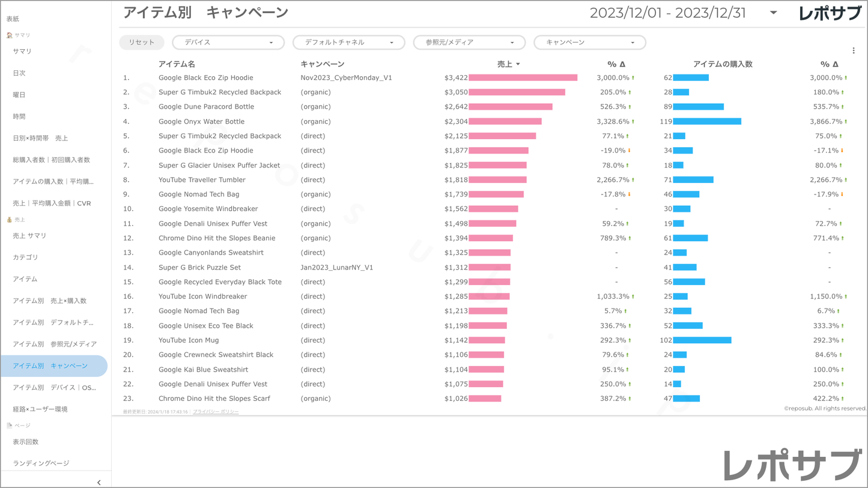Viewport: 868px width, 488px height.
Task: Click the page icon beside the ページ section
Action: 9,426
